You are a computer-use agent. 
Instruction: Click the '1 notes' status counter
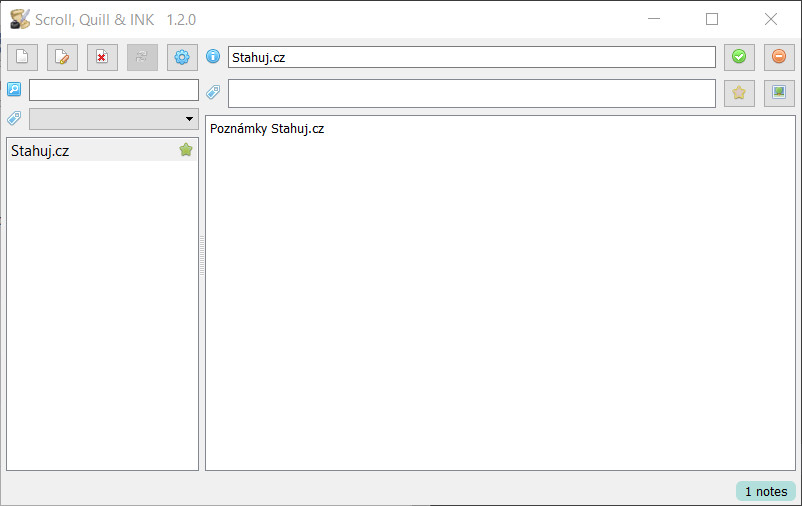766,491
